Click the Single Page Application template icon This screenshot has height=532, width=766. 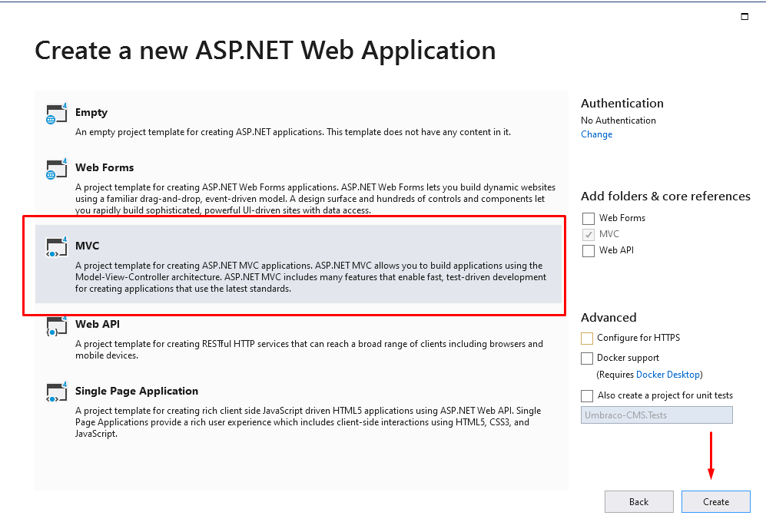[x=57, y=392]
